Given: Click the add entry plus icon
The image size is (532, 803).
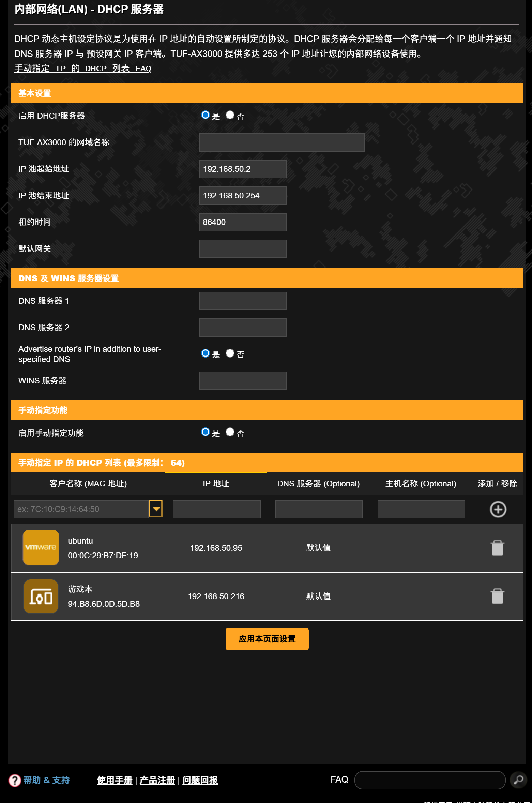Looking at the screenshot, I should point(498,509).
